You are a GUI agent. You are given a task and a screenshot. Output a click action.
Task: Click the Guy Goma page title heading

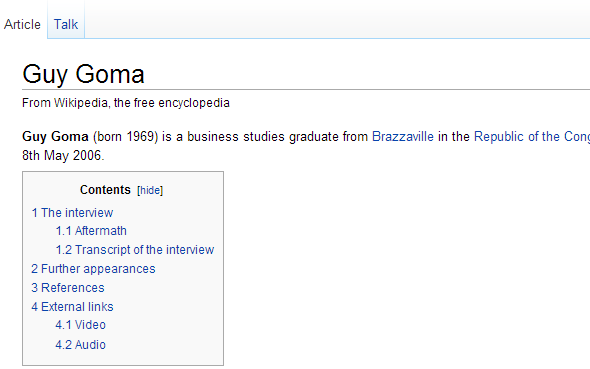84,74
